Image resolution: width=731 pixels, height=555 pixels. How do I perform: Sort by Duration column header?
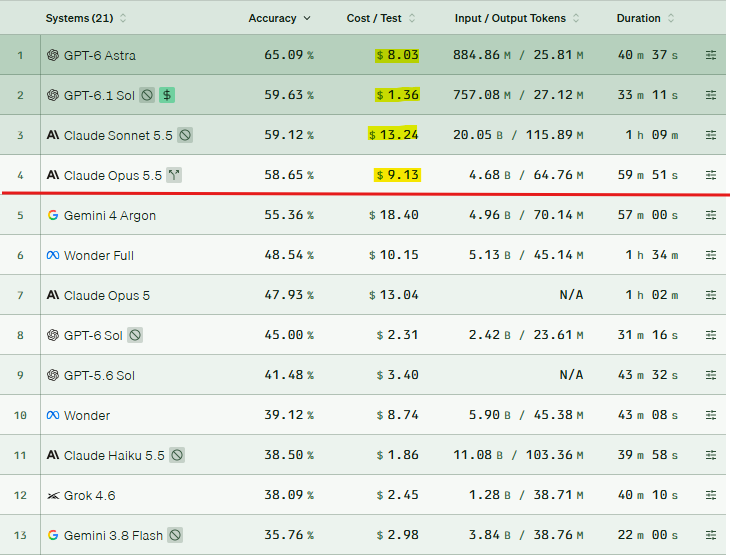645,18
